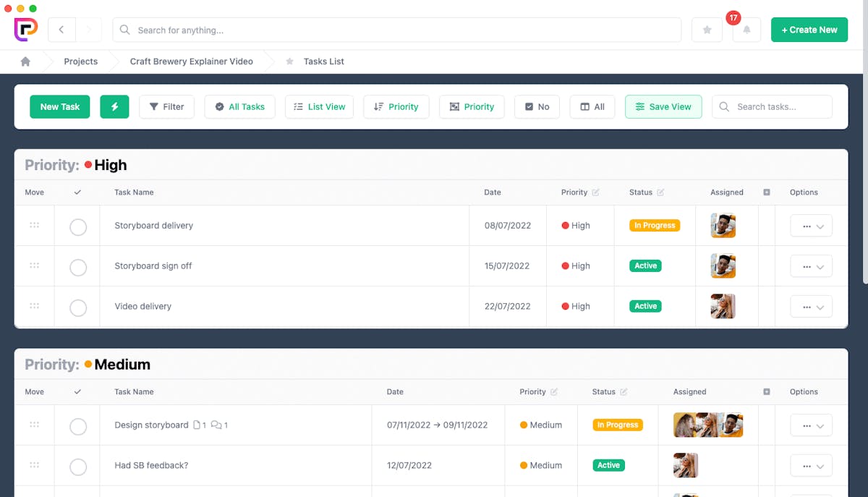Open the Filter panel via funnel icon
The image size is (868, 497).
156,106
